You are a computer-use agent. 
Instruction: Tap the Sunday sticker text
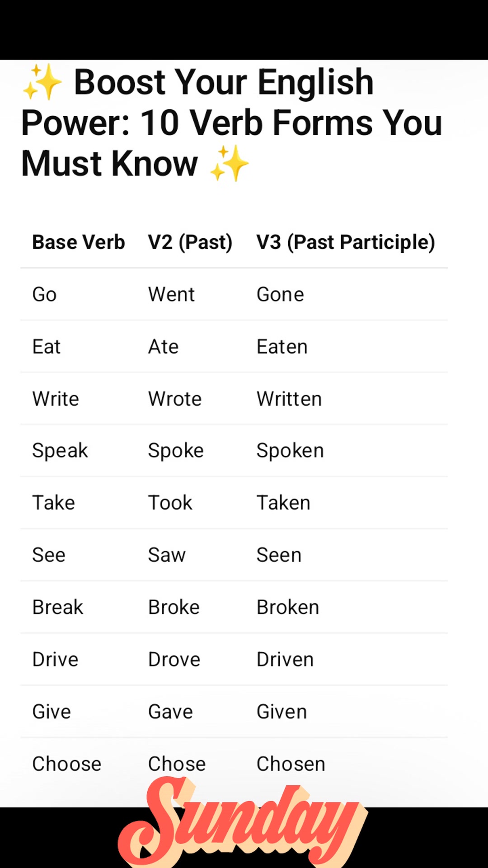click(x=243, y=822)
